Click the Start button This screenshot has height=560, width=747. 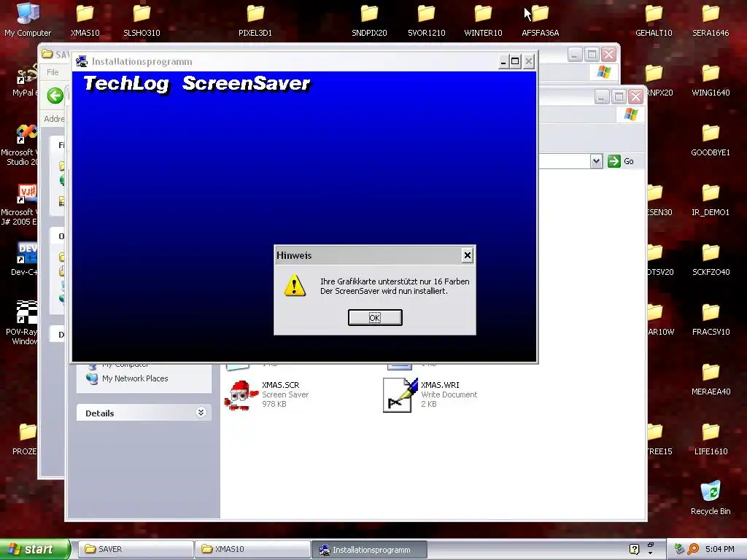tap(35, 549)
